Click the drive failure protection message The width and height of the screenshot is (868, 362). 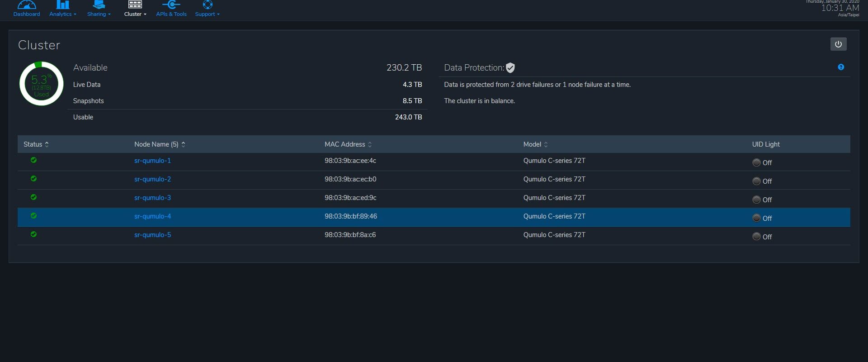tap(537, 85)
